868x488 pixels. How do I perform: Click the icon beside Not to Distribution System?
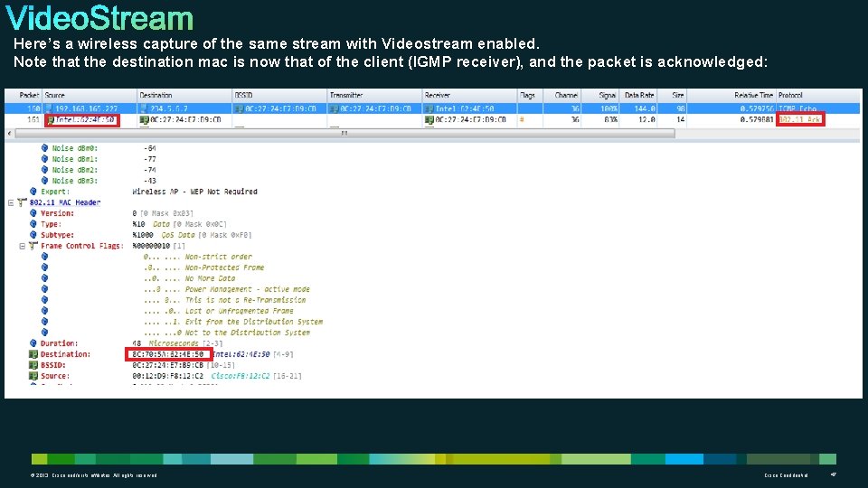click(45, 332)
